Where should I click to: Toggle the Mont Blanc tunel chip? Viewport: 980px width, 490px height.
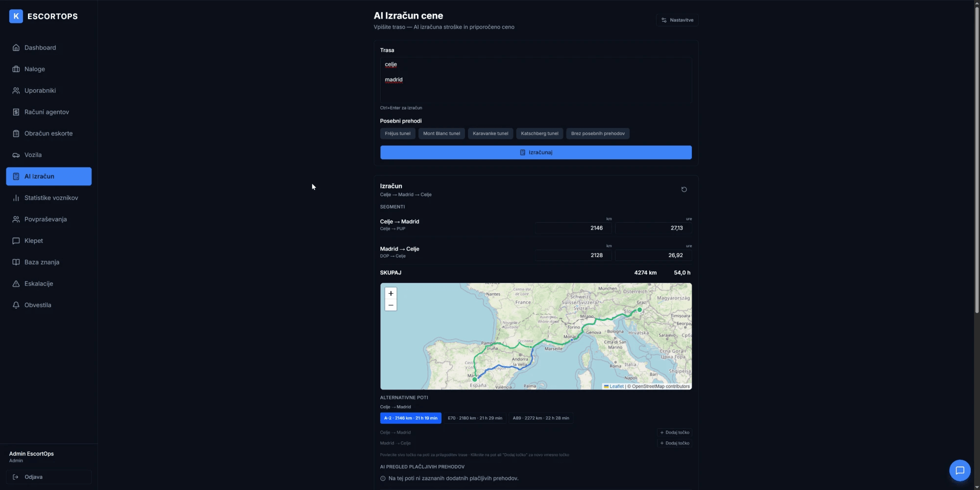point(441,133)
